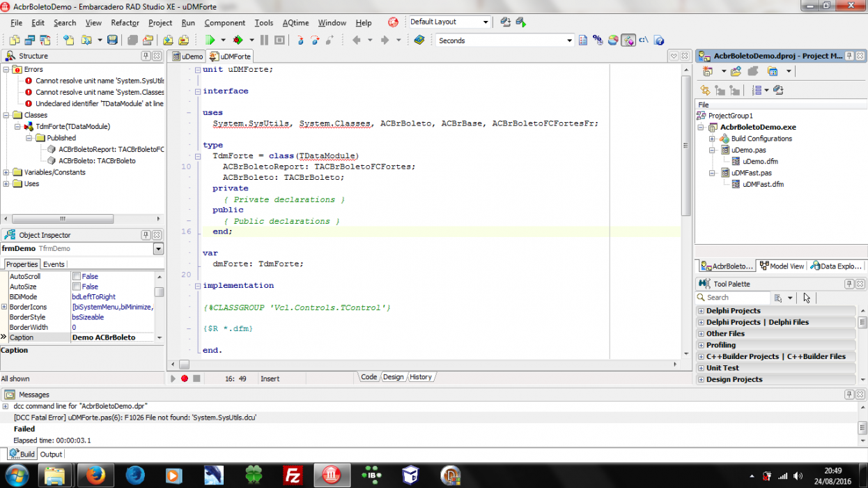The image size is (868, 488).
Task: Toggle the AutoSize False checkbox
Action: (x=77, y=287)
